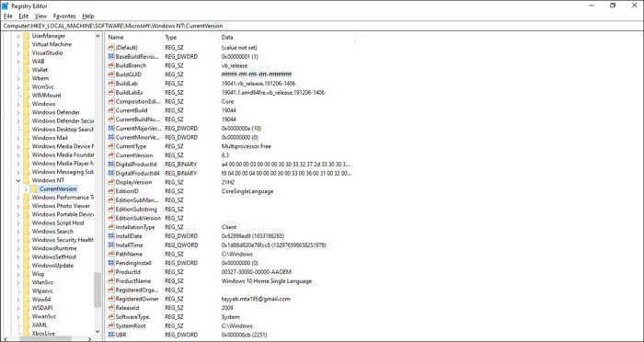Expand the Wow64 tree node
This screenshot has width=644, height=342.
(18, 300)
